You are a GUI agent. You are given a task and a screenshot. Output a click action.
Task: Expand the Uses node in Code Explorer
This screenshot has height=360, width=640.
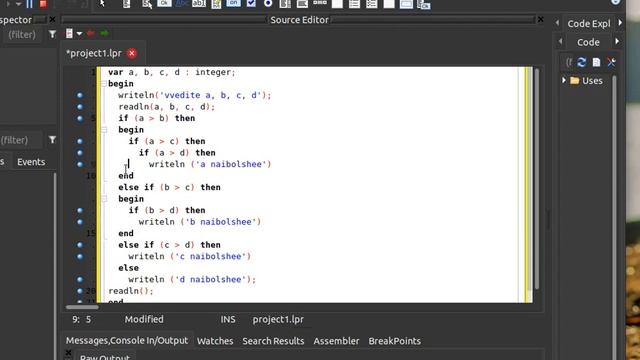564,80
